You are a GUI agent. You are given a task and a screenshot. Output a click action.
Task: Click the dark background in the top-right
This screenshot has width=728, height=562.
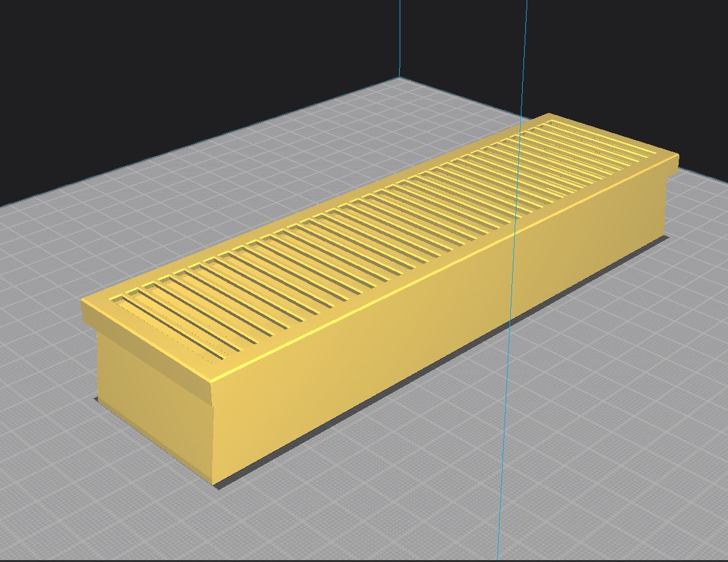click(631, 51)
